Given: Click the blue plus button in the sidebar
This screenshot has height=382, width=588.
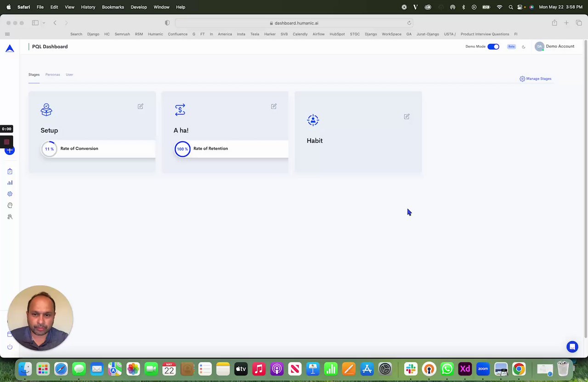Looking at the screenshot, I should tap(10, 150).
